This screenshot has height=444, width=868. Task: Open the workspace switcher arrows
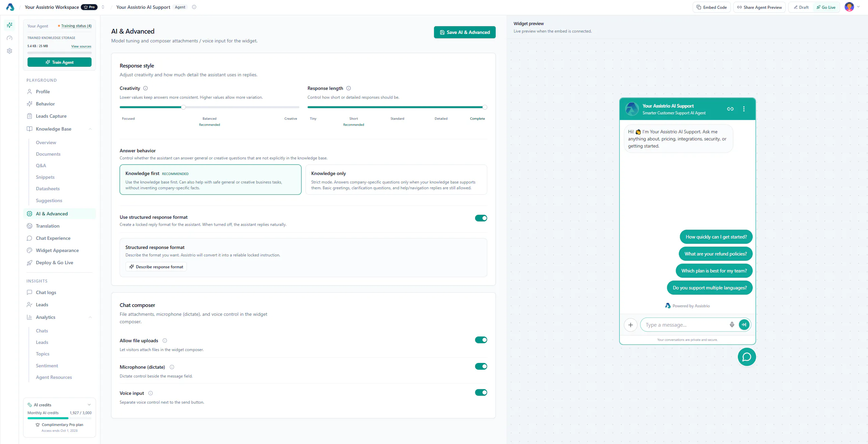coord(103,7)
